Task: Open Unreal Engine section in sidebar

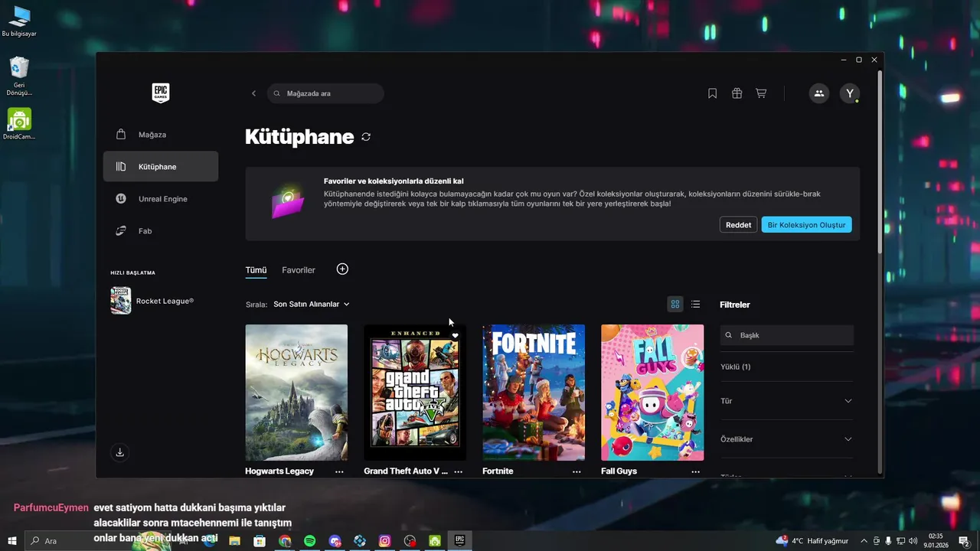Action: coord(161,199)
